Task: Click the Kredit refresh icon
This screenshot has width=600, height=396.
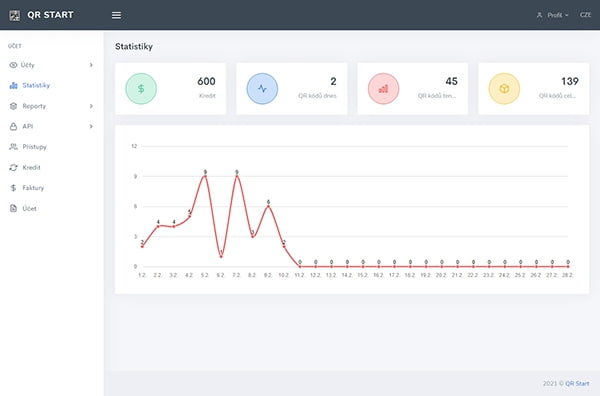Action: 13,167
